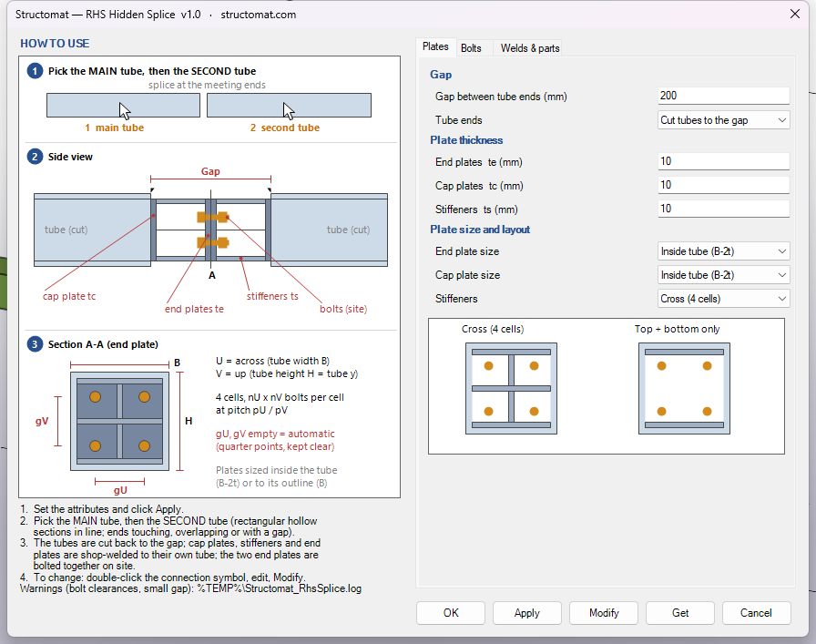Click the 'end plates te' diagram label
The height and width of the screenshot is (644, 816).
(x=194, y=309)
